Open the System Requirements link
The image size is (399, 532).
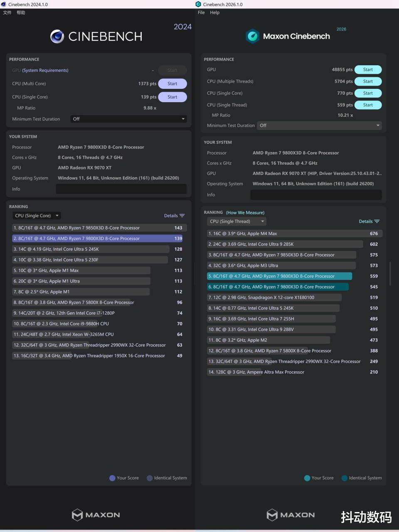point(45,70)
